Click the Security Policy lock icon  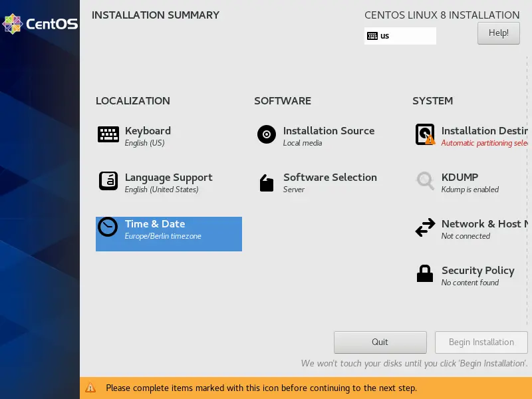point(425,273)
